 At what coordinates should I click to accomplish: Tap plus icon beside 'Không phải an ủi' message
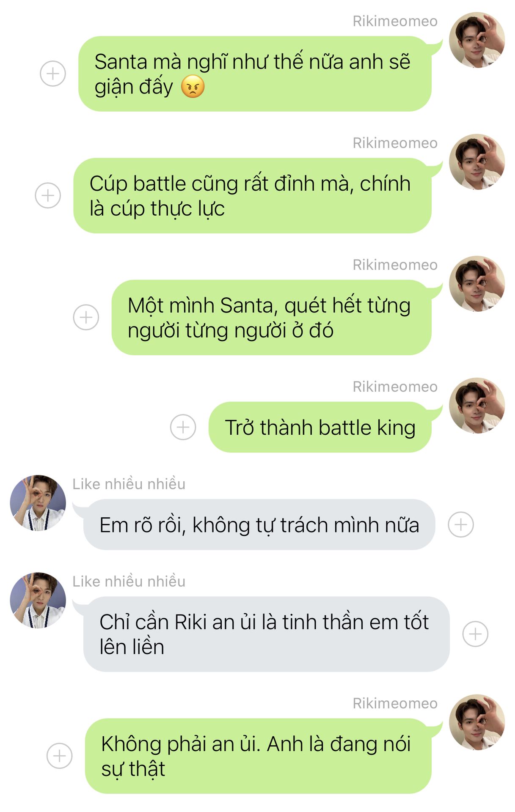[59, 756]
